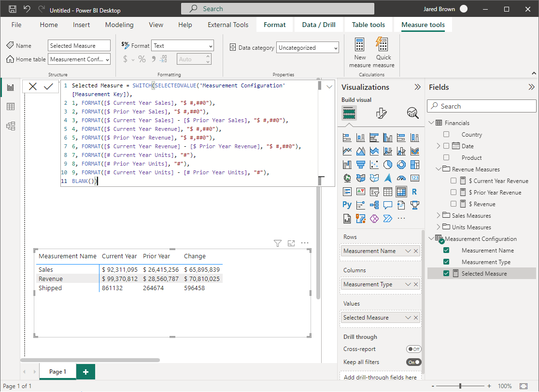Click the New measure icon
The width and height of the screenshot is (539, 392).
360,45
